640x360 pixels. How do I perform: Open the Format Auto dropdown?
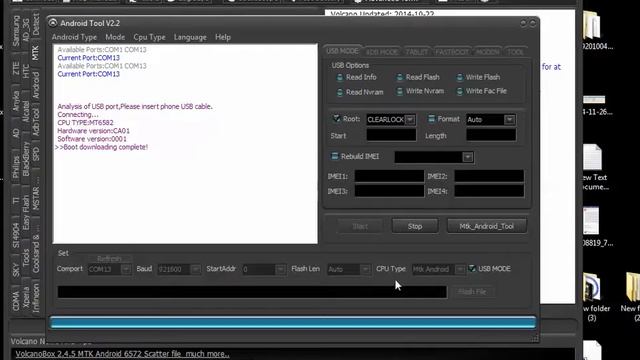(x=509, y=120)
